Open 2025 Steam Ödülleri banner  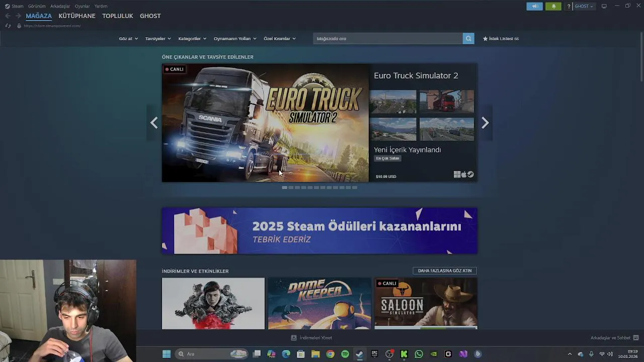pyautogui.click(x=319, y=231)
